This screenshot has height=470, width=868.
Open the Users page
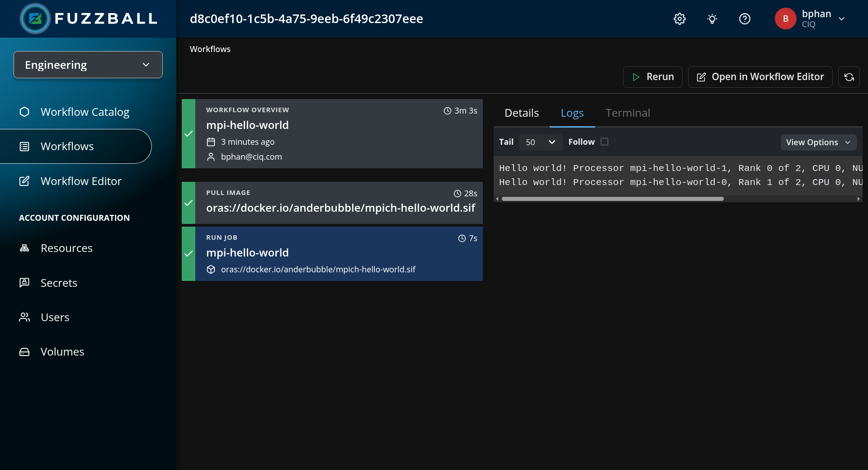point(55,317)
